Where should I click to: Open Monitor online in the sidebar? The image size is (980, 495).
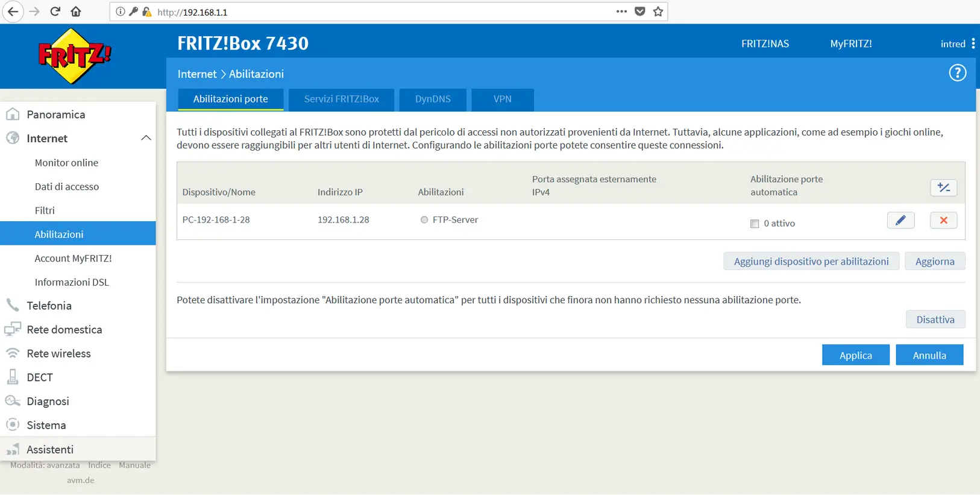point(66,162)
